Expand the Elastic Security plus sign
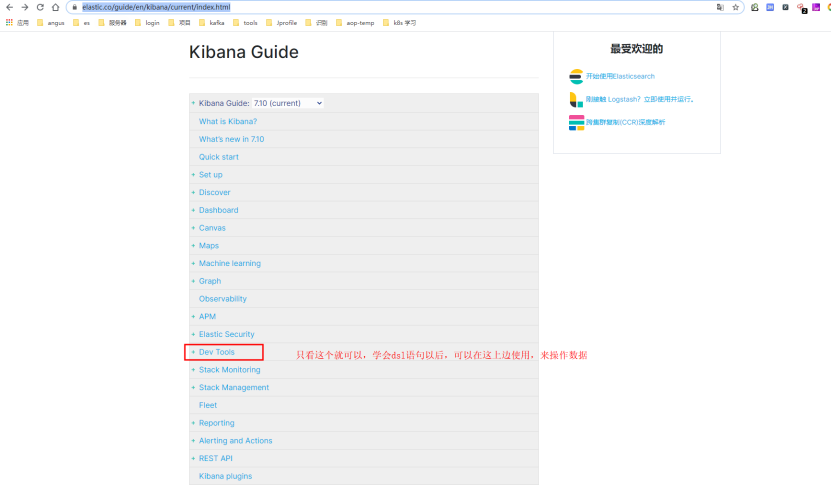The height and width of the screenshot is (485, 831). [193, 334]
